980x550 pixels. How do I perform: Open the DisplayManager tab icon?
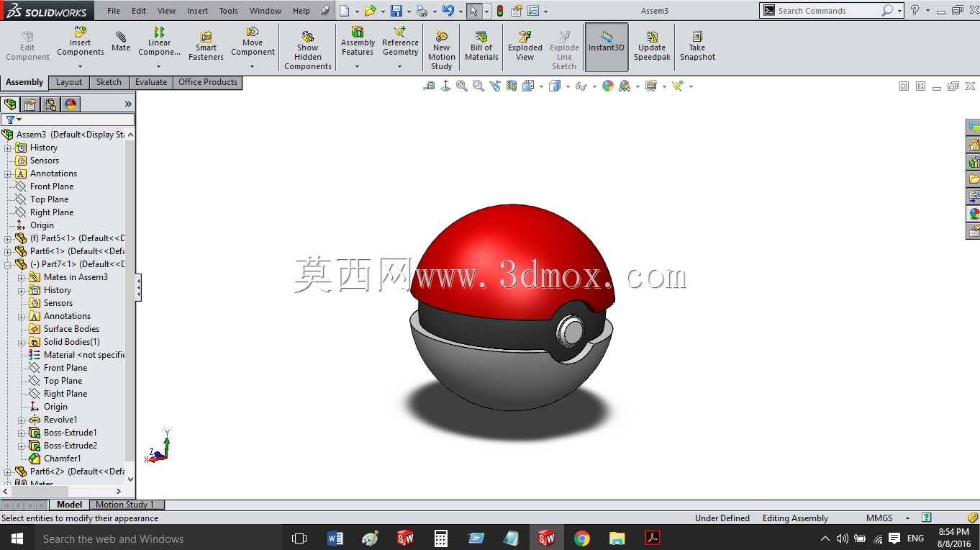click(71, 104)
